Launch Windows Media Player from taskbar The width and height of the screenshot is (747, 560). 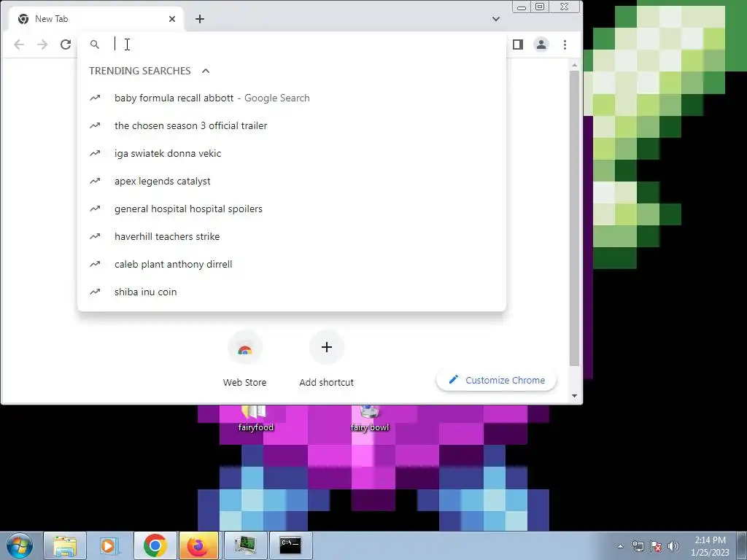[x=109, y=545]
